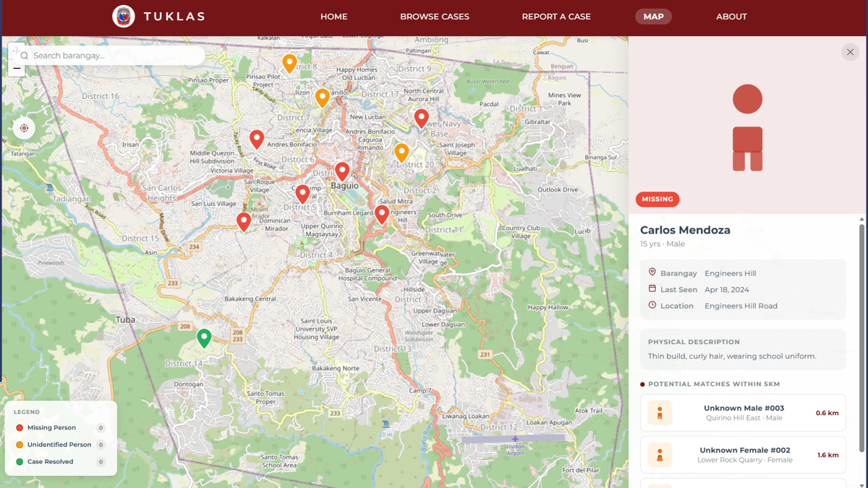Image resolution: width=868 pixels, height=488 pixels.
Task: Click the Engineers Hill Road location value
Action: click(x=741, y=306)
